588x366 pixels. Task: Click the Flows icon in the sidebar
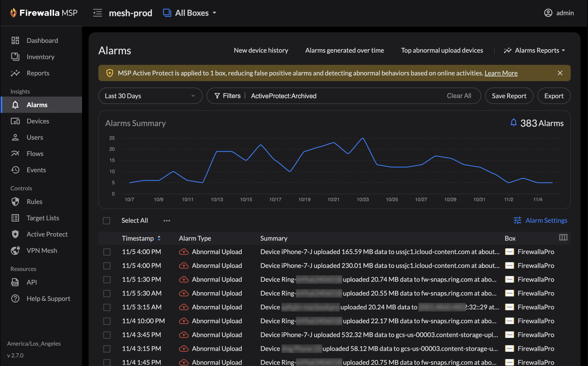(x=15, y=153)
